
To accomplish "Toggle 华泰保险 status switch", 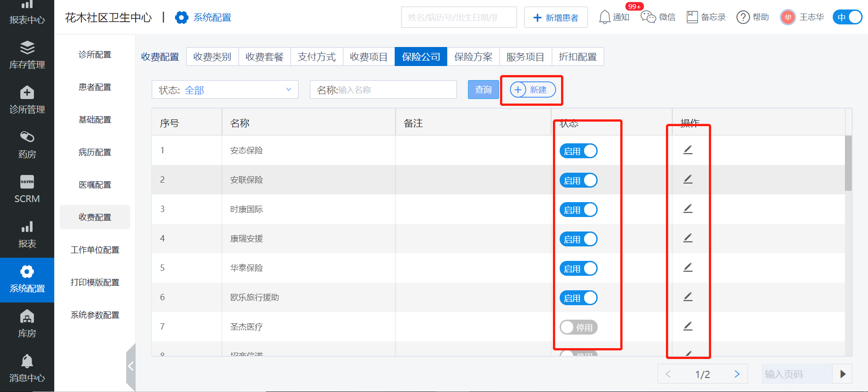I will [x=579, y=269].
